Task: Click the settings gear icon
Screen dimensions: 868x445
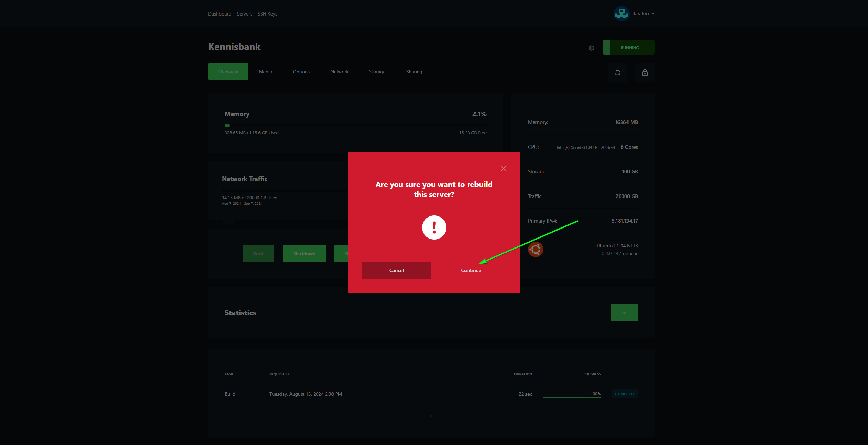Action: (x=591, y=48)
